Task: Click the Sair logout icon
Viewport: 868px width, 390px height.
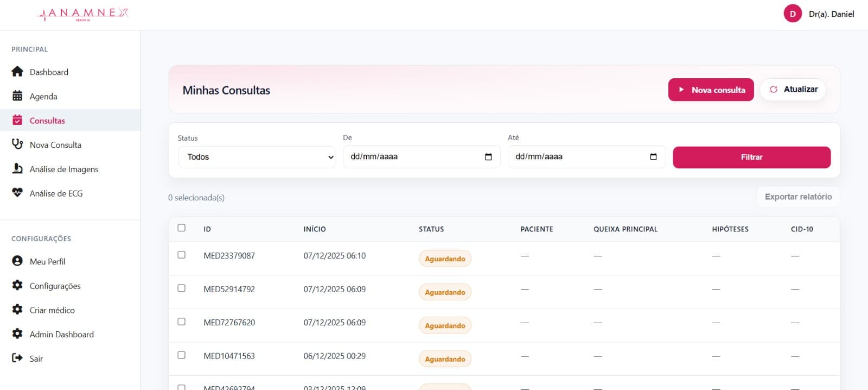Action: click(x=17, y=358)
